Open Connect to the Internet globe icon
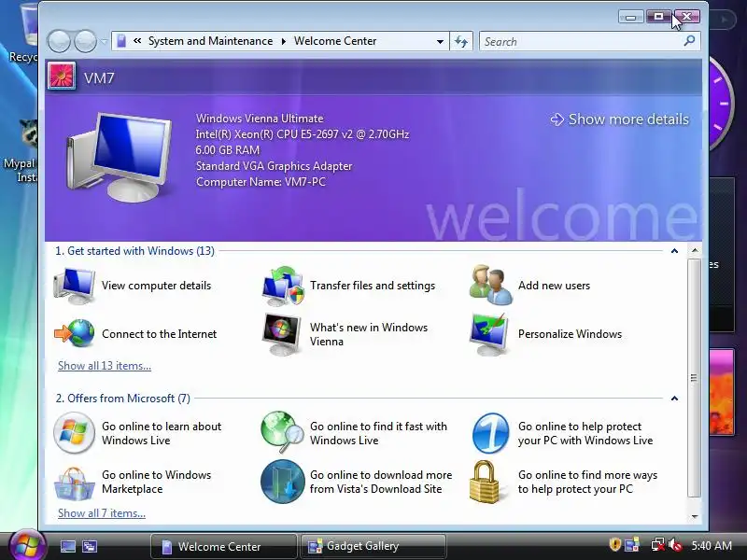 (x=75, y=333)
